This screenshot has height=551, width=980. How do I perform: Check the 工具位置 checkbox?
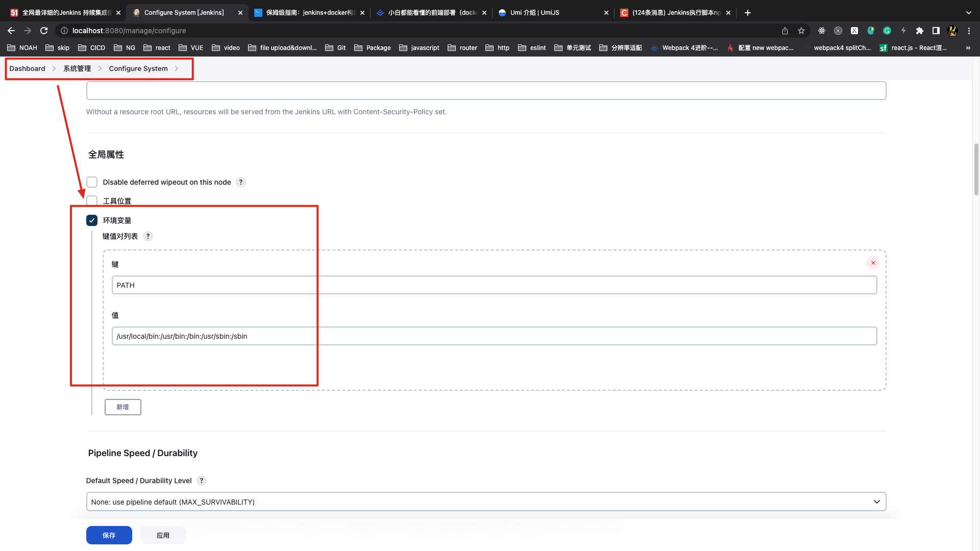pos(92,201)
